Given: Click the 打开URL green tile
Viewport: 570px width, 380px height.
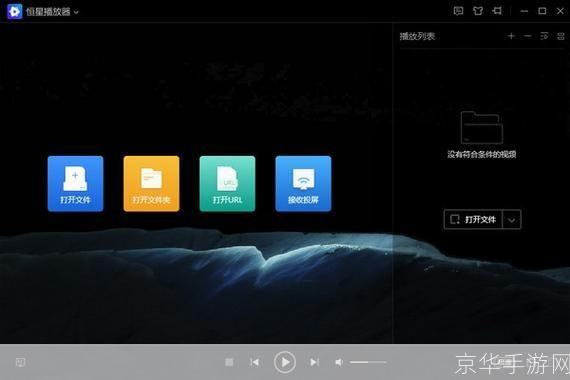Looking at the screenshot, I should click(x=227, y=184).
